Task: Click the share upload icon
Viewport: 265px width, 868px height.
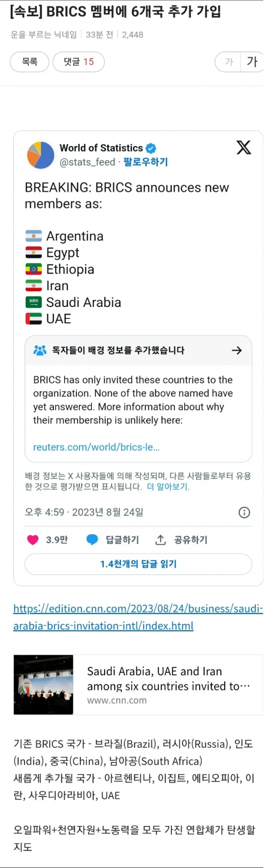Action: 161,539
